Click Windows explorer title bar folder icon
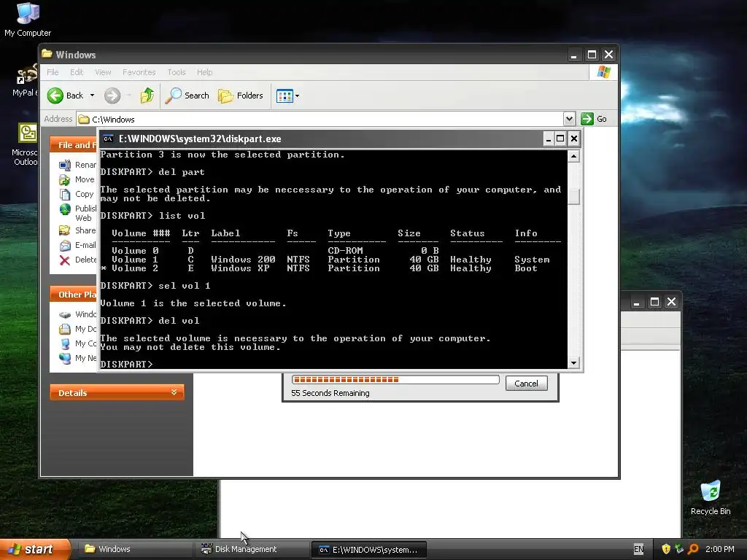This screenshot has height=560, width=747. coord(47,54)
